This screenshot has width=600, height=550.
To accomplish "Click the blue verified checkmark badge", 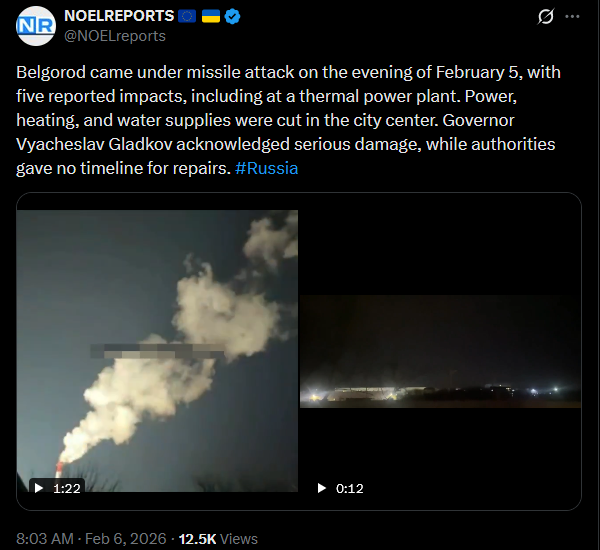I will click(x=232, y=16).
